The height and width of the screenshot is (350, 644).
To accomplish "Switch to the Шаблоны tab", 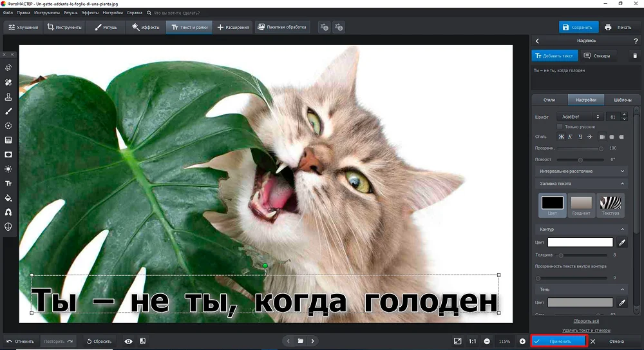I will click(623, 100).
